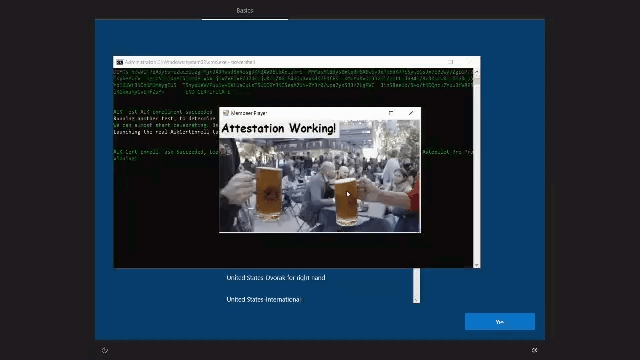Click scroll-up arrow of command prompt scrollbar
Screen dimensions: 640x360
(x=476, y=72)
